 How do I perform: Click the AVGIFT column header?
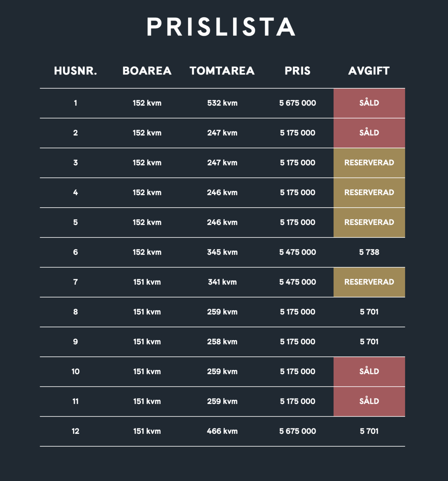369,71
